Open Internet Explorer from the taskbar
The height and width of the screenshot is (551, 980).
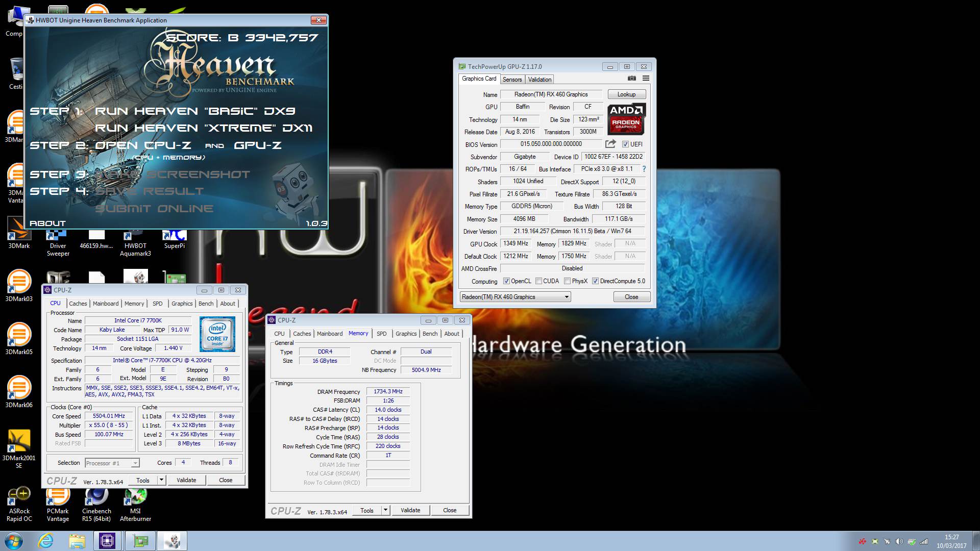[x=46, y=541]
